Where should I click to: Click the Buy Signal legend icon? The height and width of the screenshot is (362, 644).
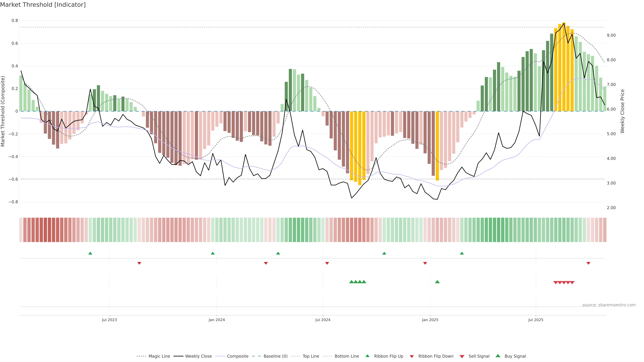click(x=498, y=356)
